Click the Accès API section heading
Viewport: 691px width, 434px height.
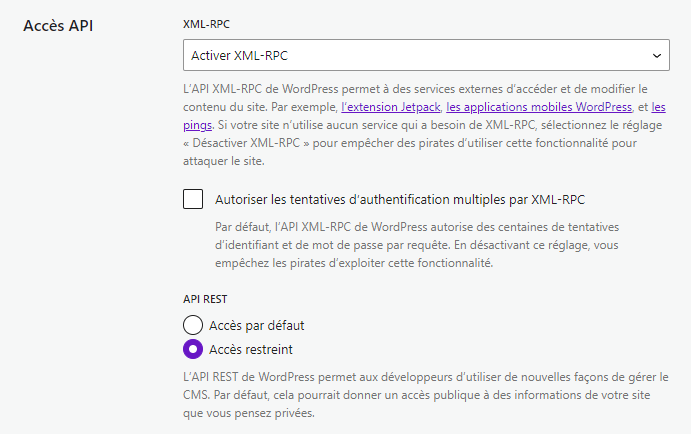pyautogui.click(x=58, y=26)
